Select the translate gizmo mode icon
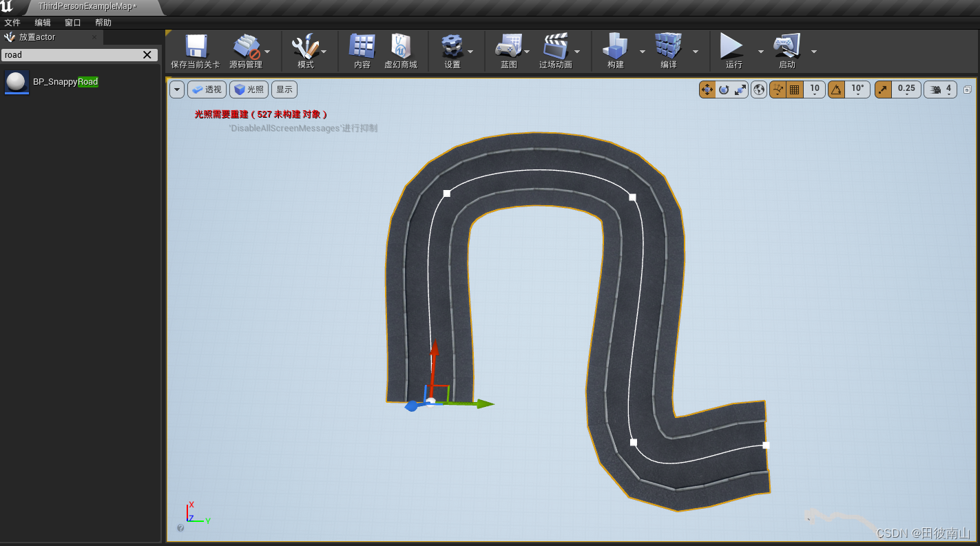This screenshot has width=980, height=546. pos(707,90)
